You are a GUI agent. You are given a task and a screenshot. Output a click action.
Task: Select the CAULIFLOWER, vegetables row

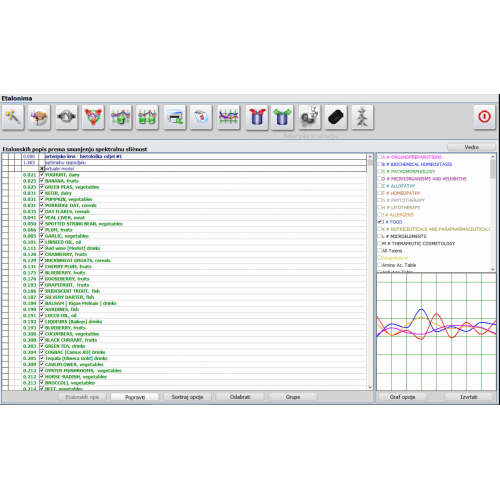184,364
